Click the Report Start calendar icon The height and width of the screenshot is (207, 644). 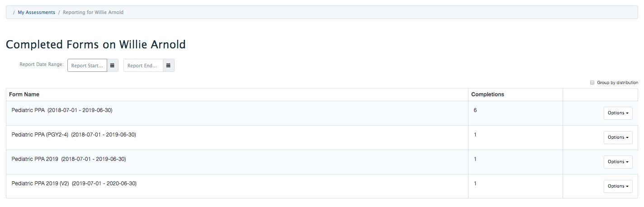pyautogui.click(x=113, y=66)
